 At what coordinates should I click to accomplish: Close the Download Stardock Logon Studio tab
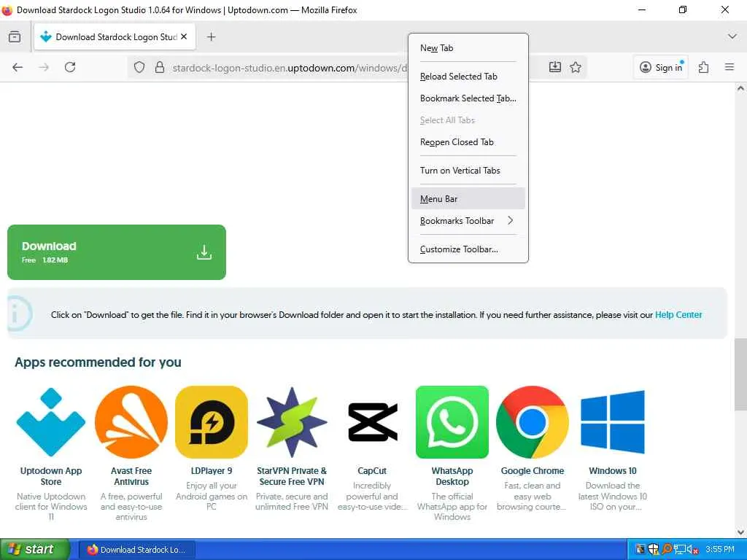coord(184,36)
